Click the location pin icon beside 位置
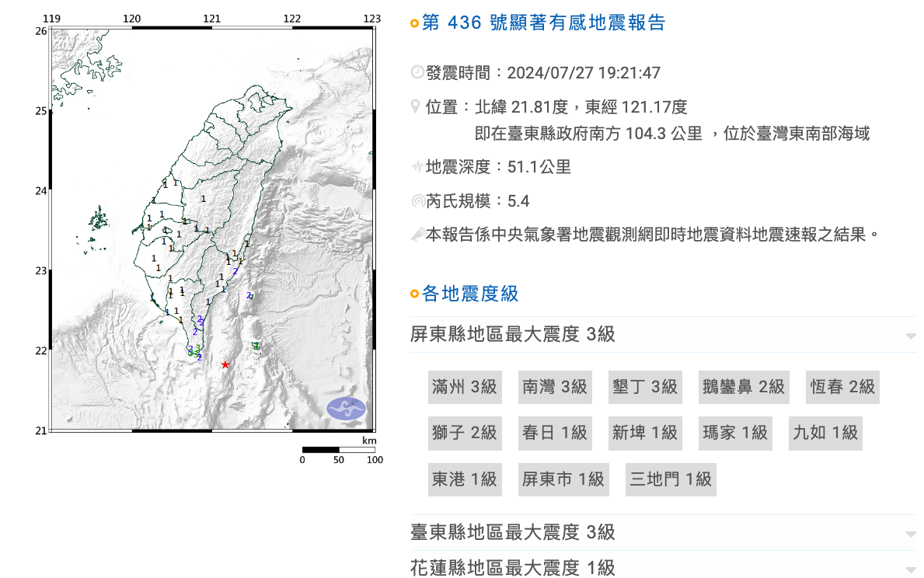The height and width of the screenshot is (578, 924). coord(416,106)
